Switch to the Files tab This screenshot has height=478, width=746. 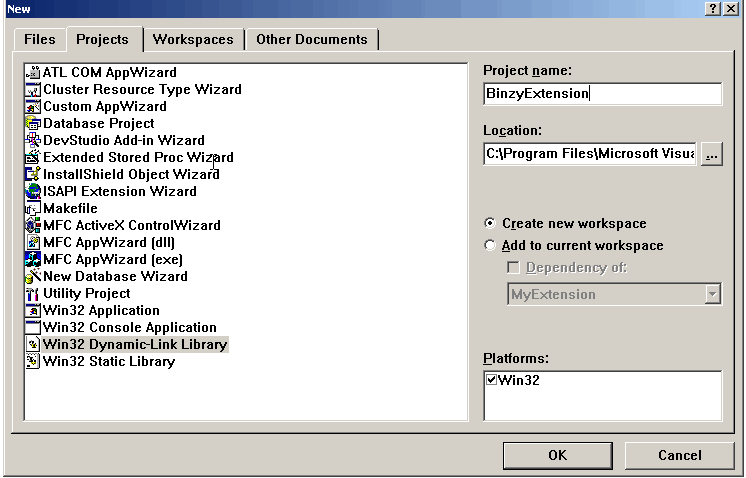coord(40,40)
